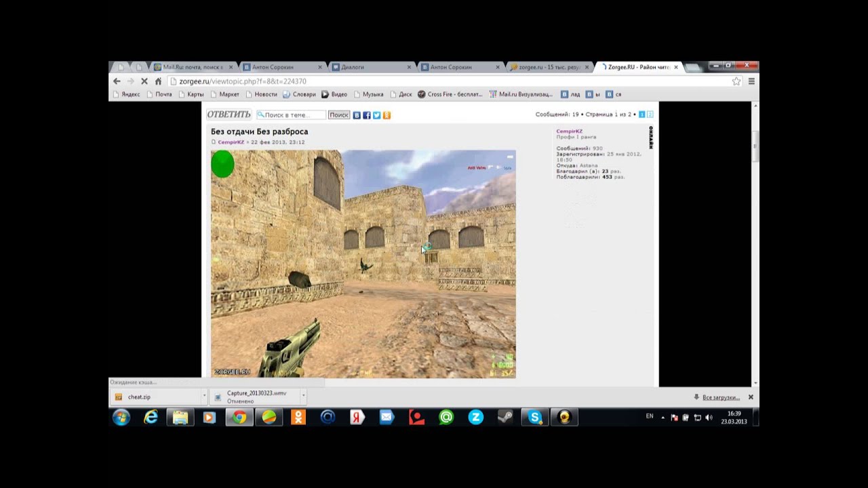Open CempirKZ profile in right sidebar
This screenshot has height=488, width=868.
[x=569, y=131]
